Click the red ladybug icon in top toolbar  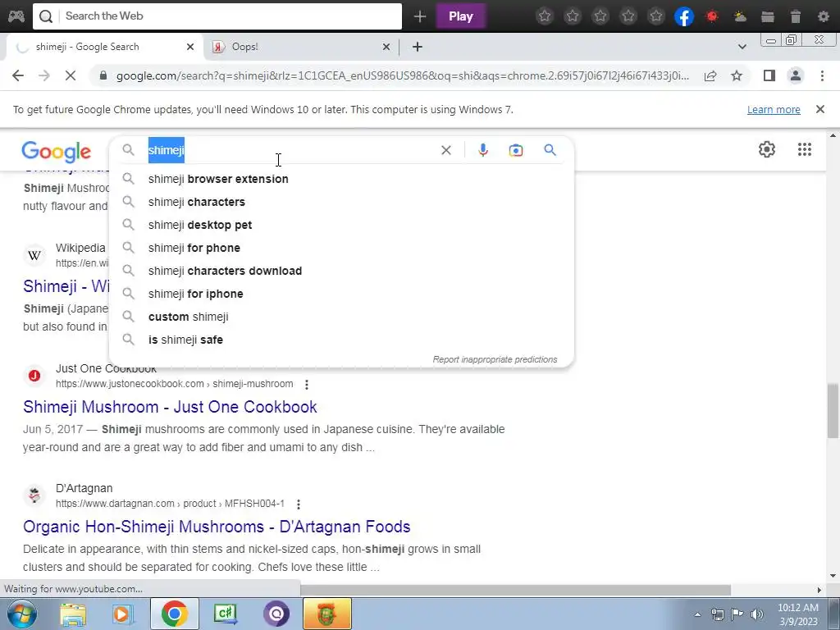(x=712, y=16)
